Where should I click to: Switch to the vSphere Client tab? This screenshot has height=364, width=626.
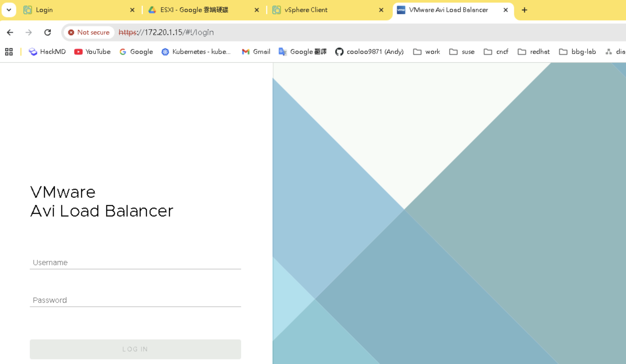pyautogui.click(x=328, y=10)
